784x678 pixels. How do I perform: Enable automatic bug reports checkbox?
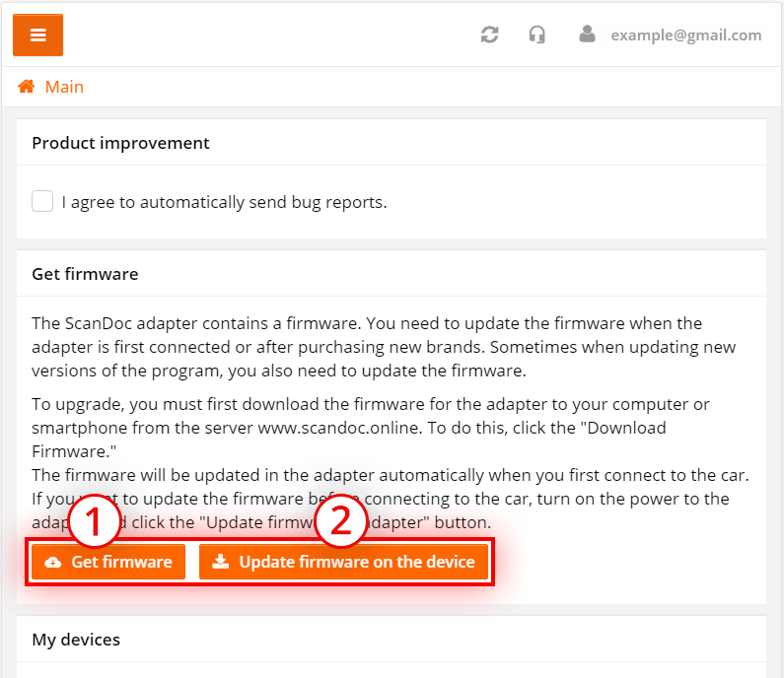tap(42, 201)
